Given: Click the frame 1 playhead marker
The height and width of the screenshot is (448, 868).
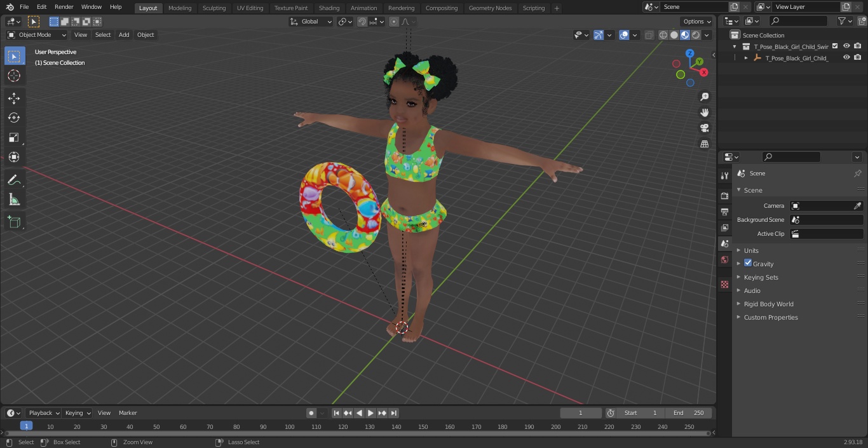Looking at the screenshot, I should point(26,426).
